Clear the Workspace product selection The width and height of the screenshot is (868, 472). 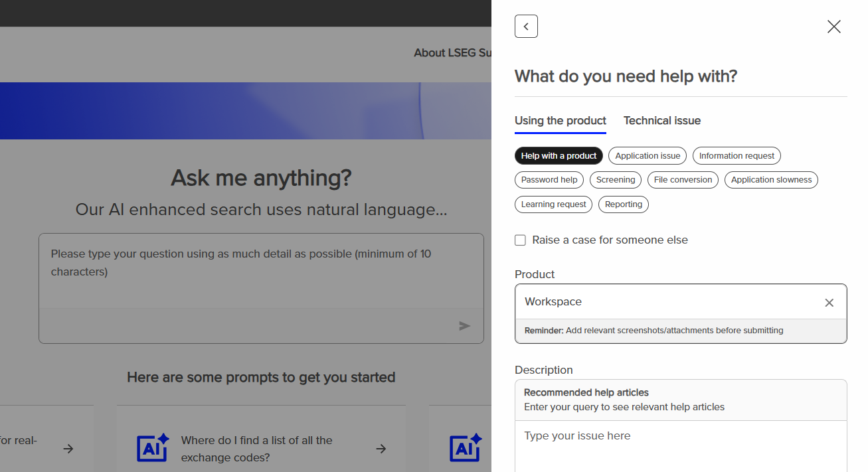pyautogui.click(x=829, y=303)
